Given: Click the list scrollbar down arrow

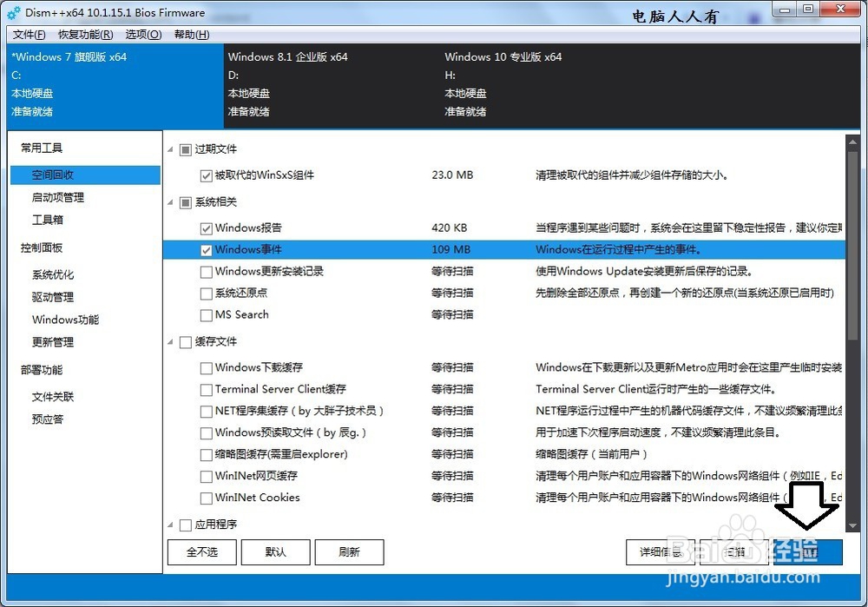Looking at the screenshot, I should pos(852,525).
